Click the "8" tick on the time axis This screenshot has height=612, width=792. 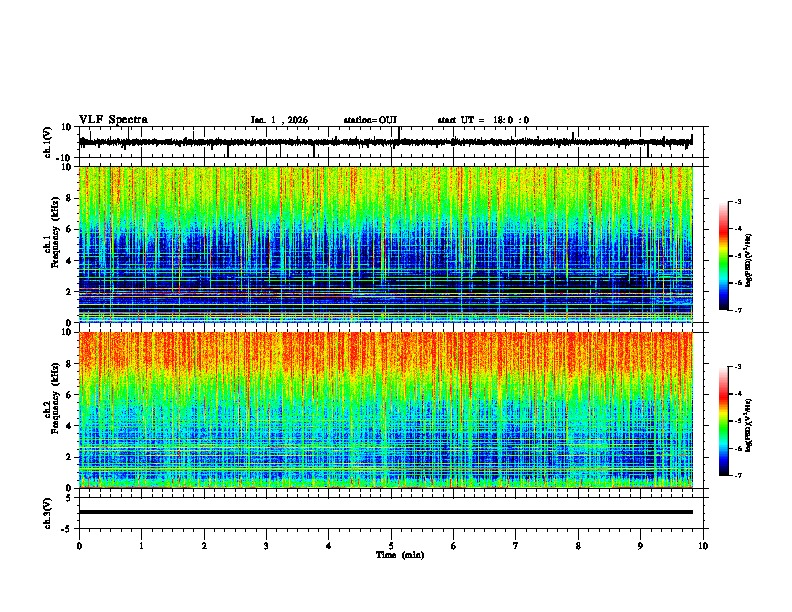(x=578, y=546)
